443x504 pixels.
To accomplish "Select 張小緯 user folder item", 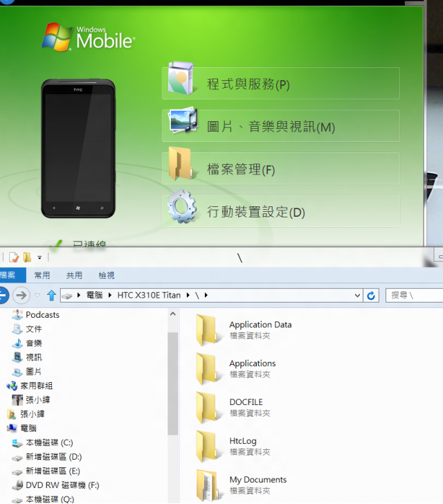I will point(32,414).
